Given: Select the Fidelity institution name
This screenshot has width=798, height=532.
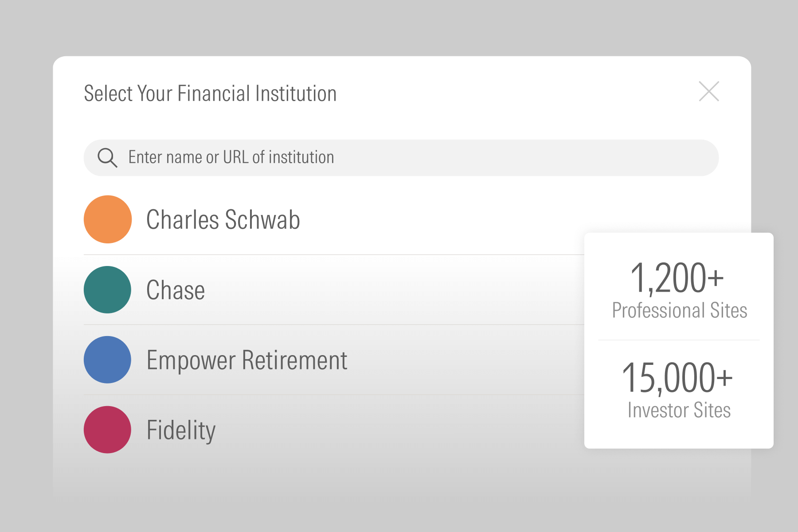Looking at the screenshot, I should 181,430.
